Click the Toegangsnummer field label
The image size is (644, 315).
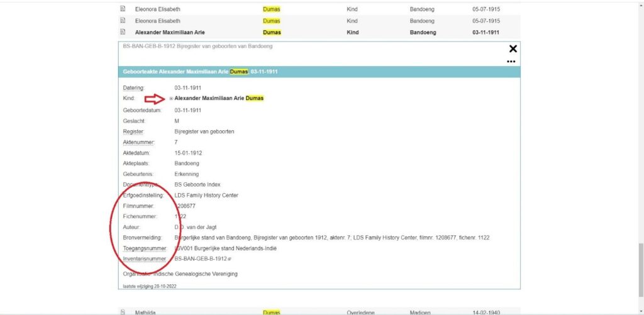pyautogui.click(x=143, y=248)
